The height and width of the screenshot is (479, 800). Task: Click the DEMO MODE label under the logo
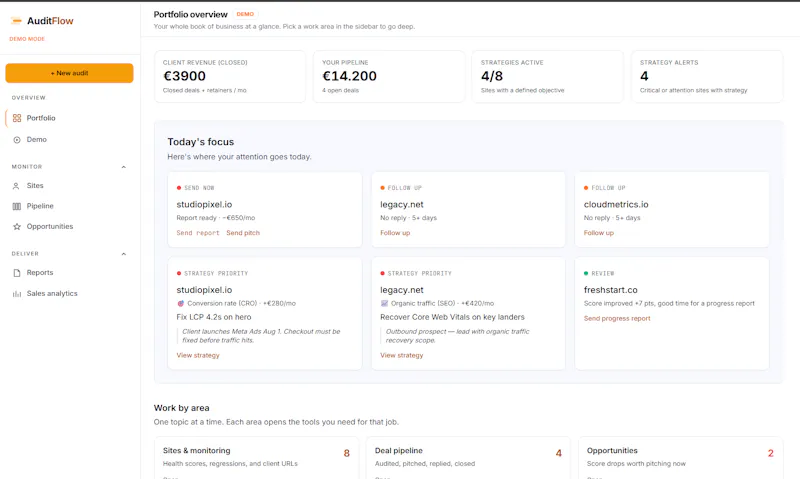point(27,39)
